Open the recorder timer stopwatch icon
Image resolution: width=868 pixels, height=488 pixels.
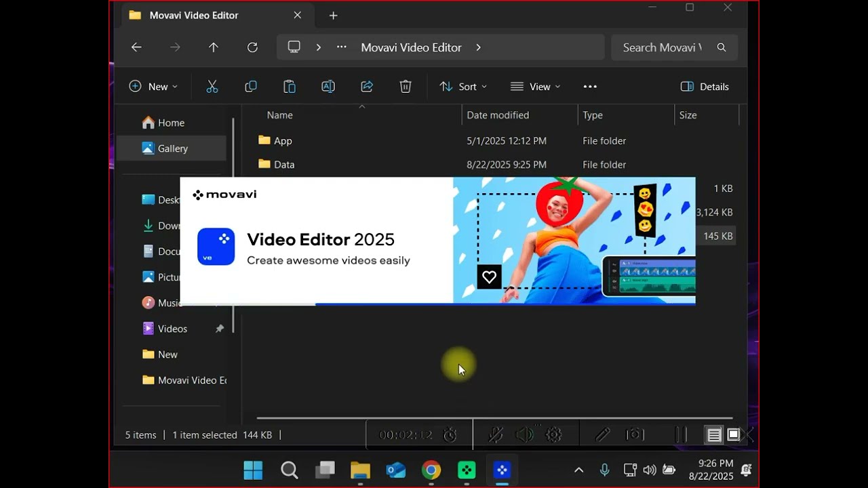coord(450,435)
